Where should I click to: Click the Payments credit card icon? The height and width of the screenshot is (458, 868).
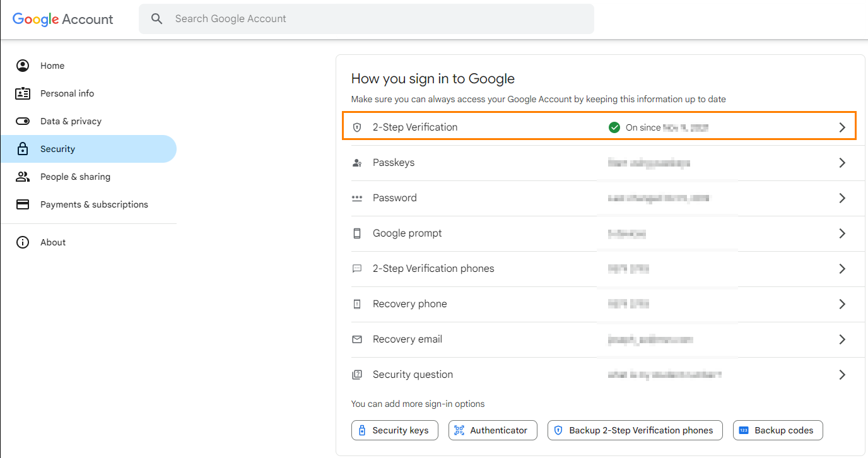point(23,204)
